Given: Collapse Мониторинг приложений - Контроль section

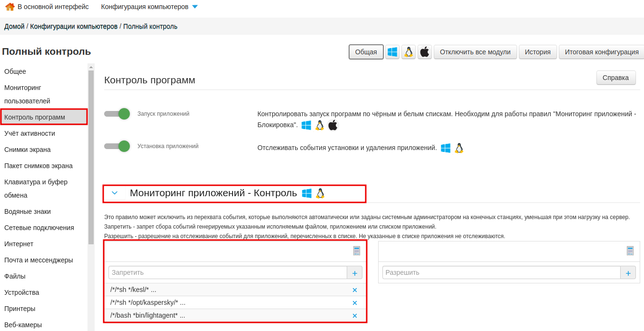Looking at the screenshot, I should [x=115, y=193].
